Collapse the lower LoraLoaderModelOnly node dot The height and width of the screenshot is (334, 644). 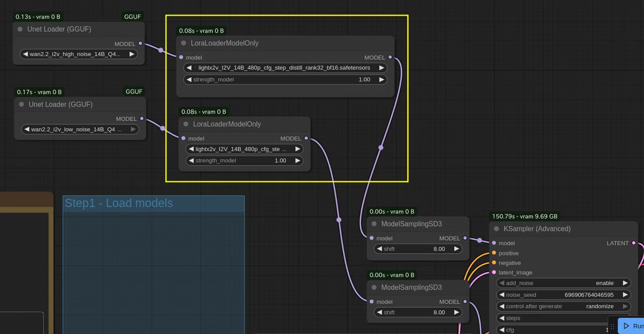(186, 124)
